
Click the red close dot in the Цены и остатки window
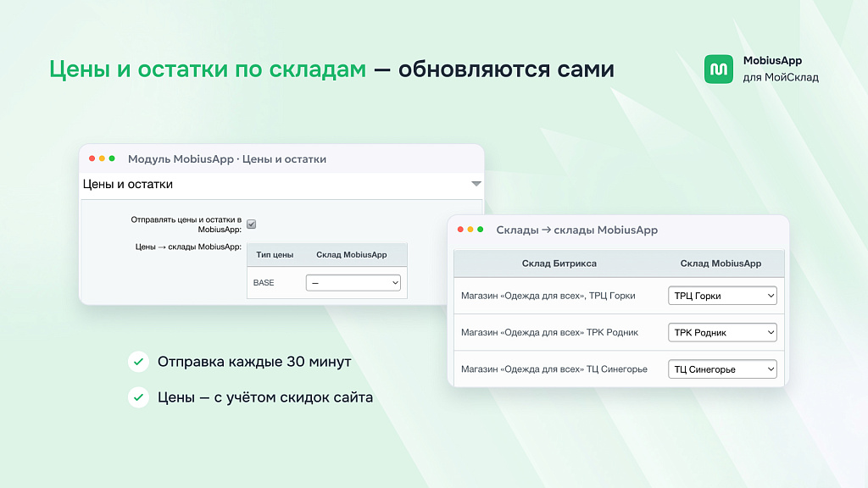tap(92, 158)
